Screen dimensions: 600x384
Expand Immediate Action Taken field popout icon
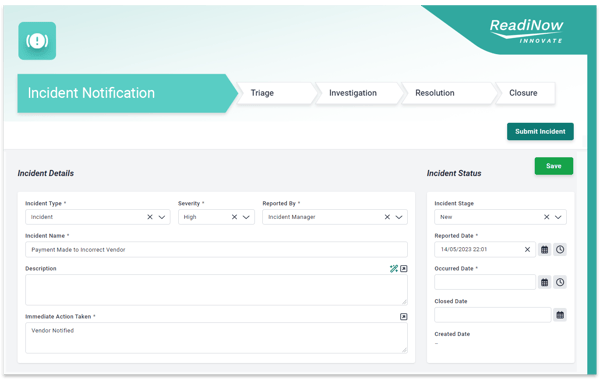(x=404, y=317)
